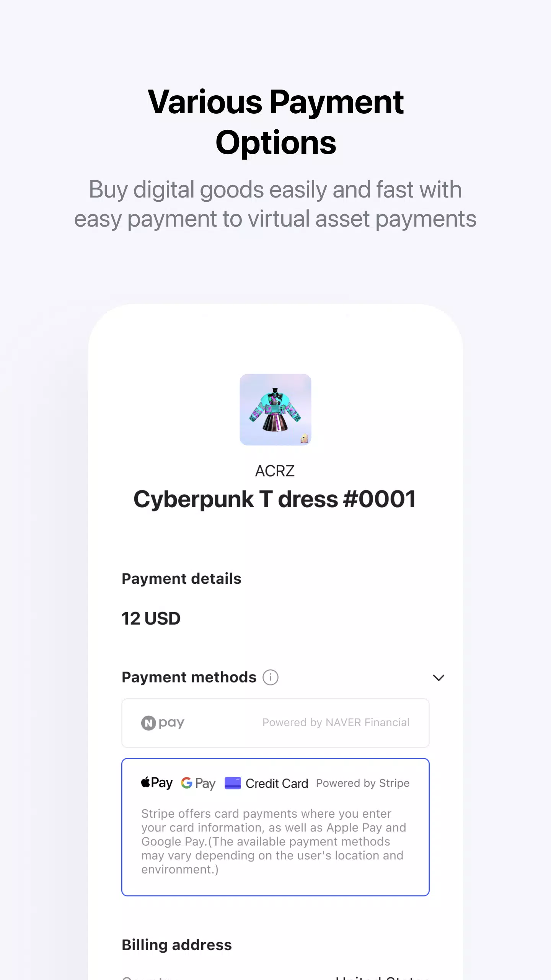The height and width of the screenshot is (980, 551).
Task: Click the Payment methods info icon
Action: click(x=271, y=678)
